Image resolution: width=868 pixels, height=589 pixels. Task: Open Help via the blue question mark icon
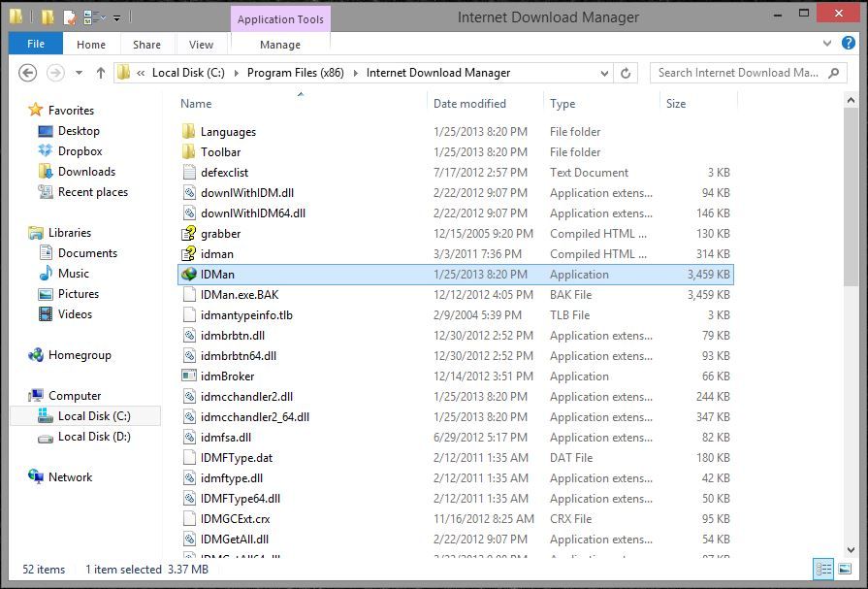(x=848, y=44)
